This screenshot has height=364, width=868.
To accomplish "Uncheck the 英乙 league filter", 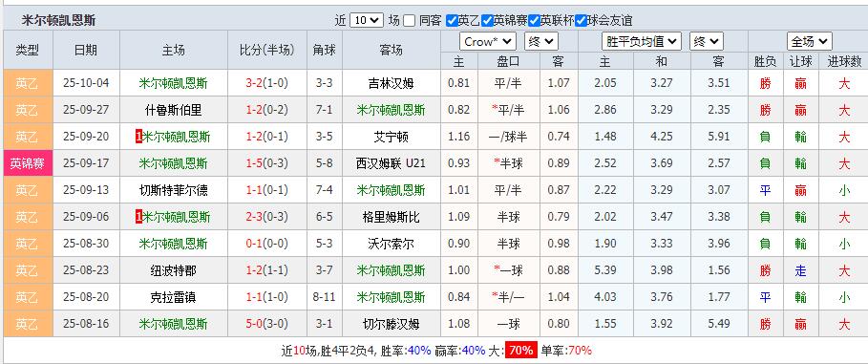I will point(452,21).
